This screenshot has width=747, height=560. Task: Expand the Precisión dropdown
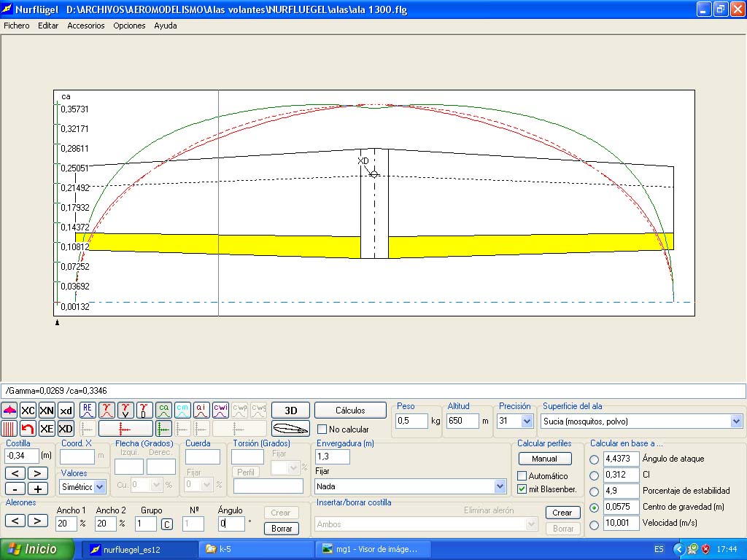(527, 421)
